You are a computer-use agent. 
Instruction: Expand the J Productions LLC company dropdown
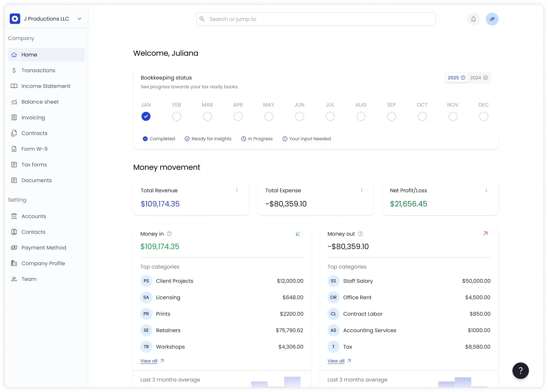79,19
